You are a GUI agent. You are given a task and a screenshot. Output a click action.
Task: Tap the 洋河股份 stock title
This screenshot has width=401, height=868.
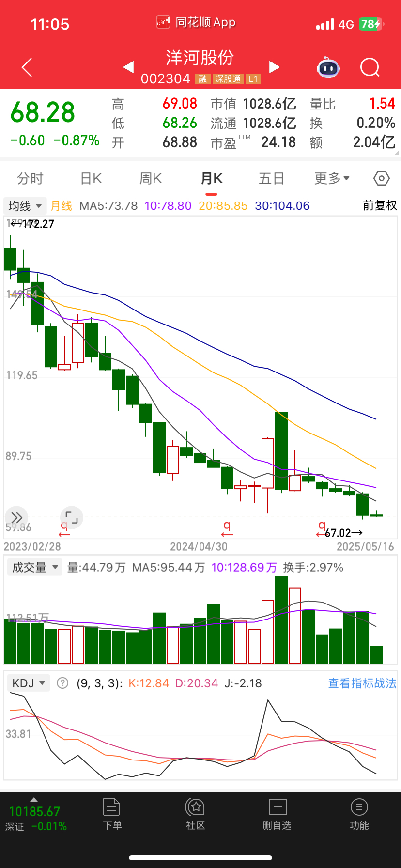click(200, 57)
